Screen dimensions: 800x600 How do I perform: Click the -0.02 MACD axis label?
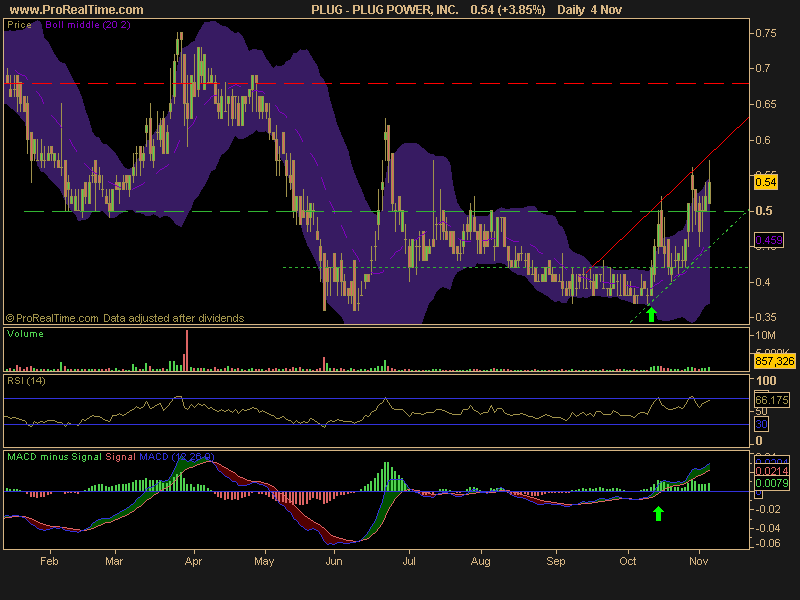tap(767, 509)
